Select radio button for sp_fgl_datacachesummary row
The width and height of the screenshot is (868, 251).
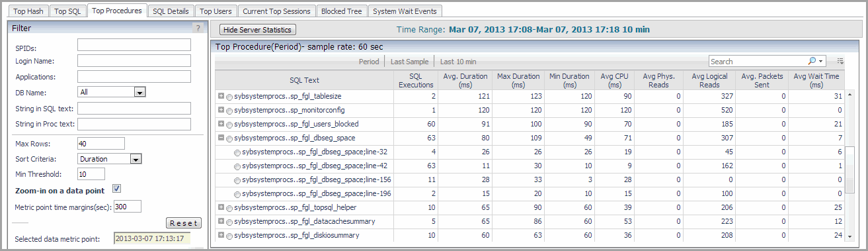(x=229, y=223)
